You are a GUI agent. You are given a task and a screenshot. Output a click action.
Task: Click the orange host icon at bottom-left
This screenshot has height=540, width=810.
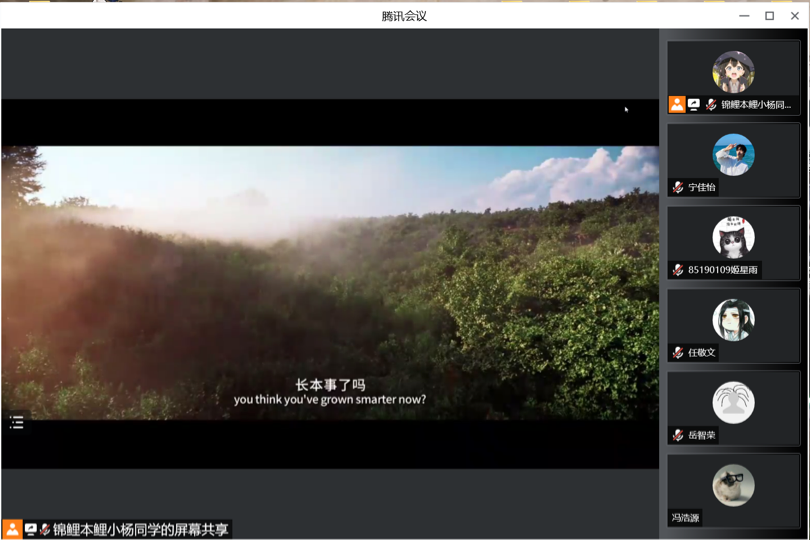tap(12, 529)
